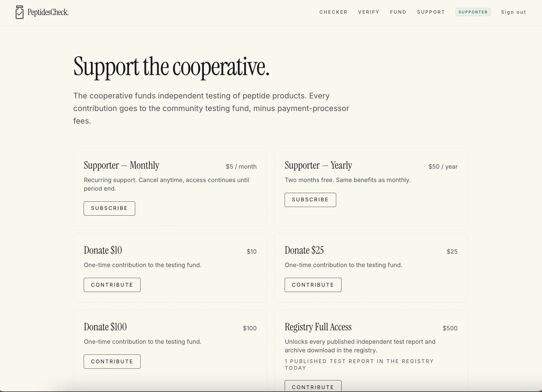
Task: Contribute a $10 donation
Action: tap(112, 285)
